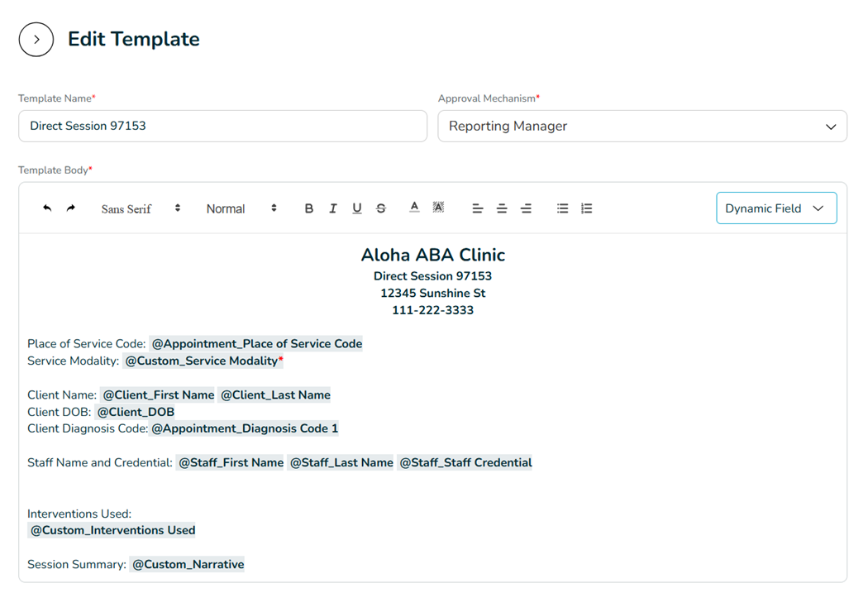Toggle bold formatting
The height and width of the screenshot is (612, 868).
[309, 208]
